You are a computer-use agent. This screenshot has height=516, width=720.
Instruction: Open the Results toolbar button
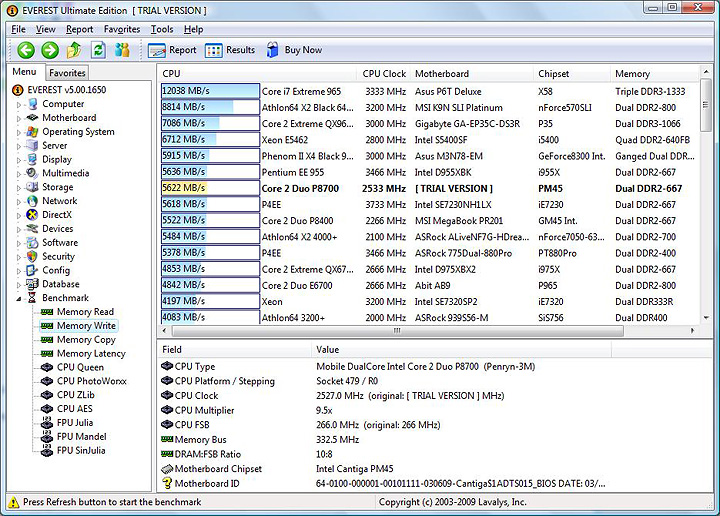(230, 50)
